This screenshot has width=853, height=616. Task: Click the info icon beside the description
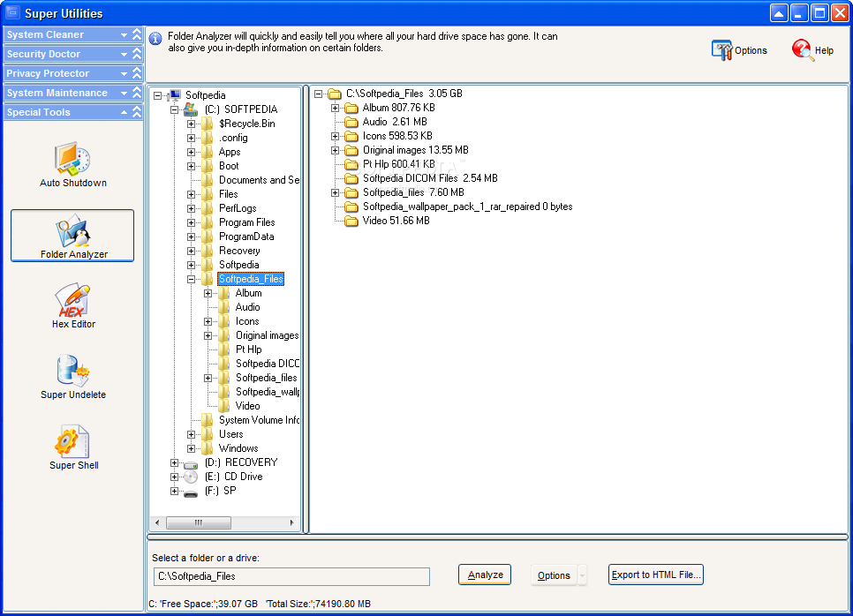click(x=155, y=39)
